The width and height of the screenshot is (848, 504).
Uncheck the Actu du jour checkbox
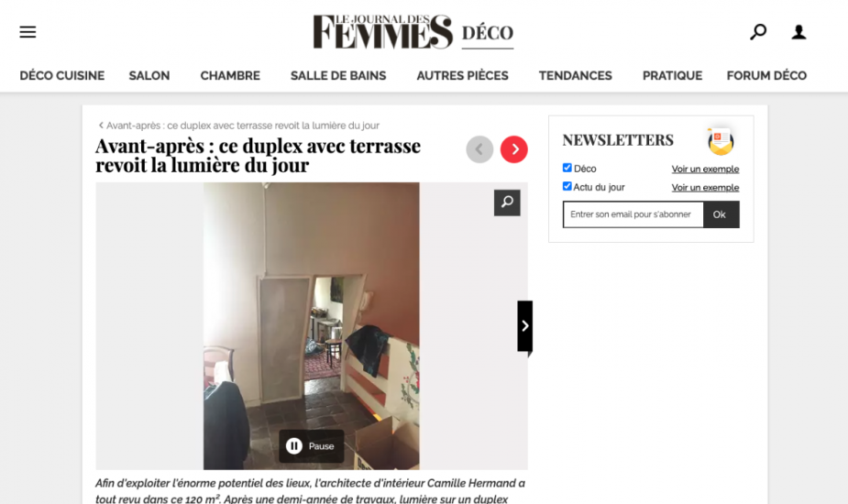567,186
